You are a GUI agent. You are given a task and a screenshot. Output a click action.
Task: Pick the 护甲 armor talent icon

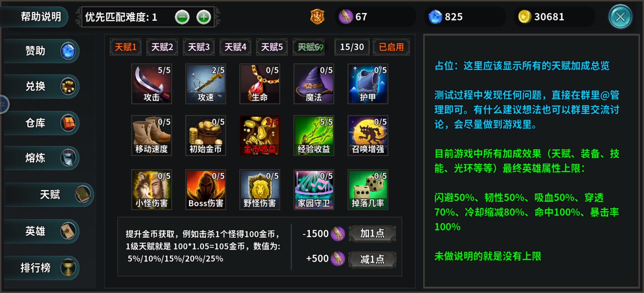tap(368, 84)
